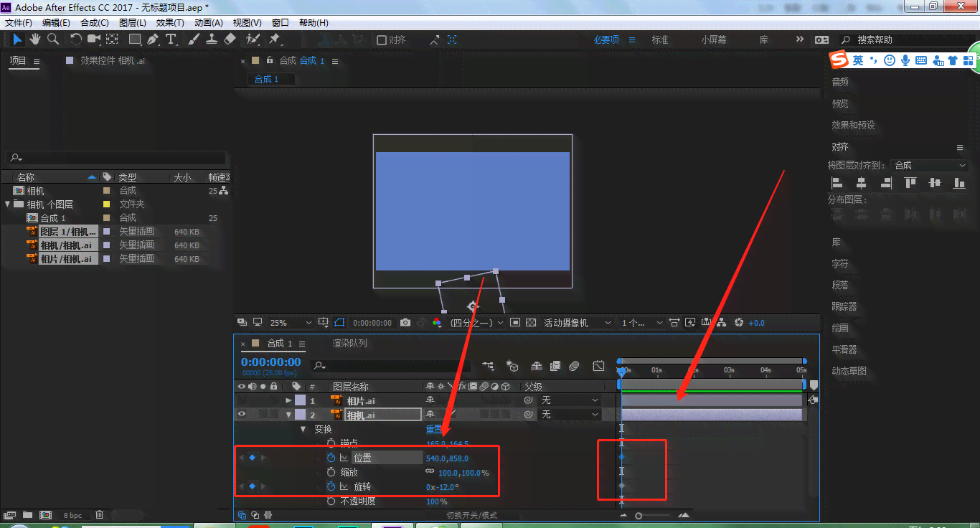Select the Unified Camera tool
Image resolution: width=980 pixels, height=528 pixels.
[94, 39]
